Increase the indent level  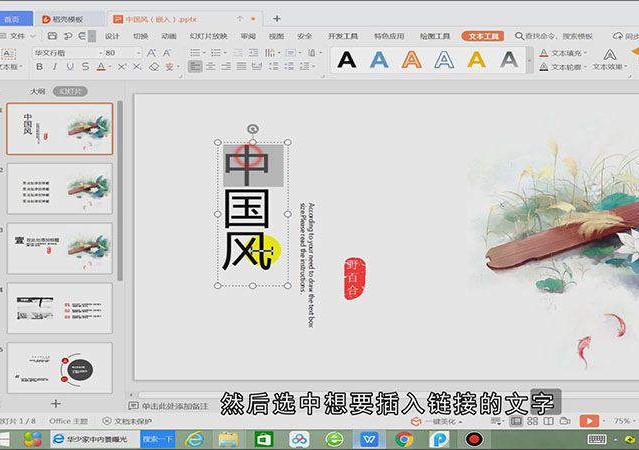253,53
